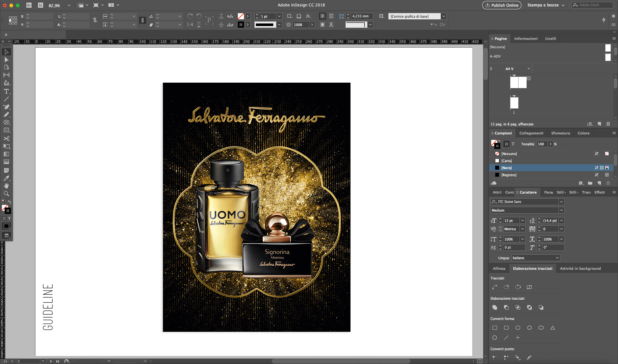The image size is (618, 364).
Task: Select page 1 thumbnail in Pagine
Action: click(514, 103)
